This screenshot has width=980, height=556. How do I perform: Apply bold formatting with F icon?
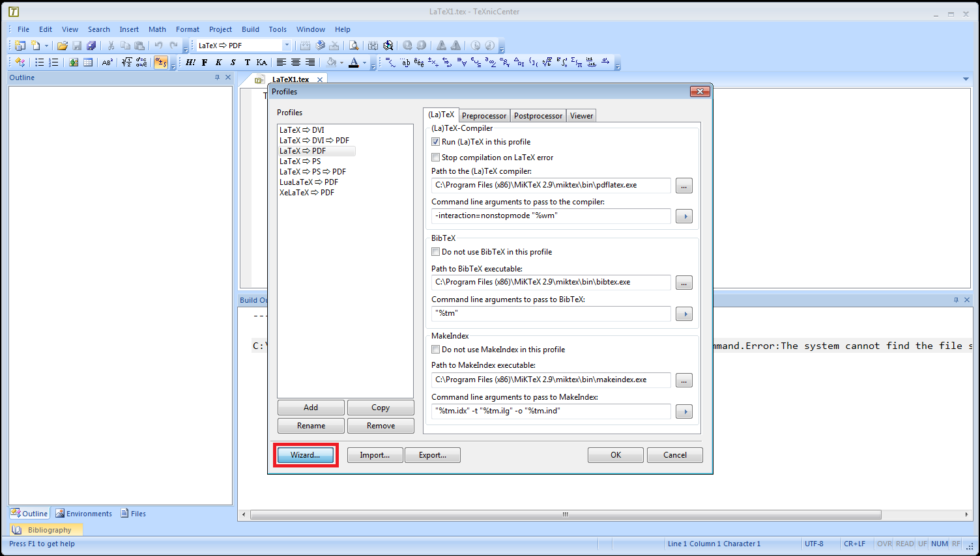205,63
